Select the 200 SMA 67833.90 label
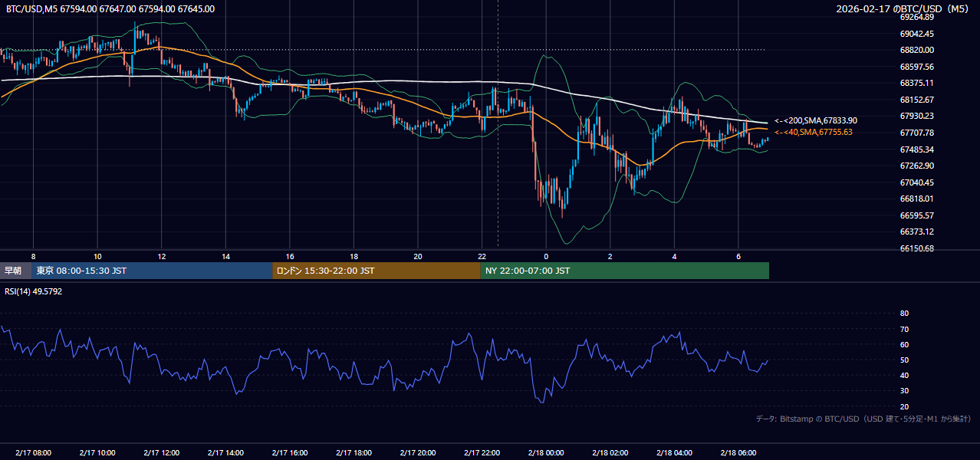Image resolution: width=980 pixels, height=460 pixels. [x=816, y=120]
